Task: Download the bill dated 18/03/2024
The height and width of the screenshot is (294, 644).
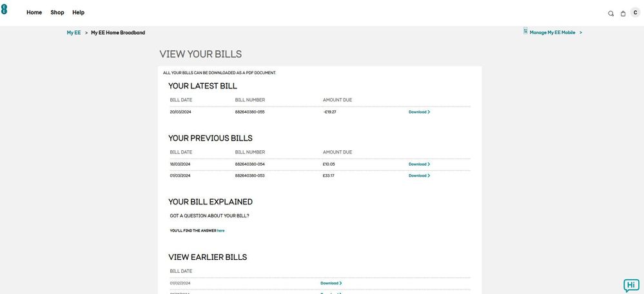Action: 419,164
